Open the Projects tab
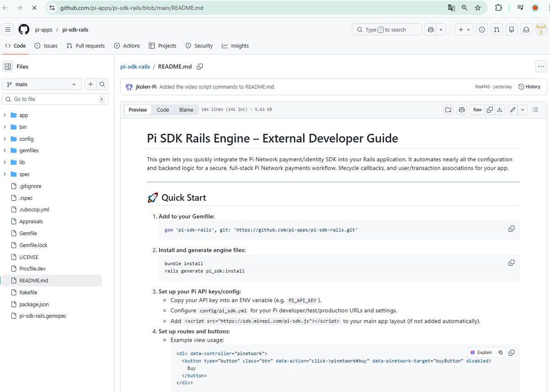Screen dimensions: 550x392 (x=163, y=46)
